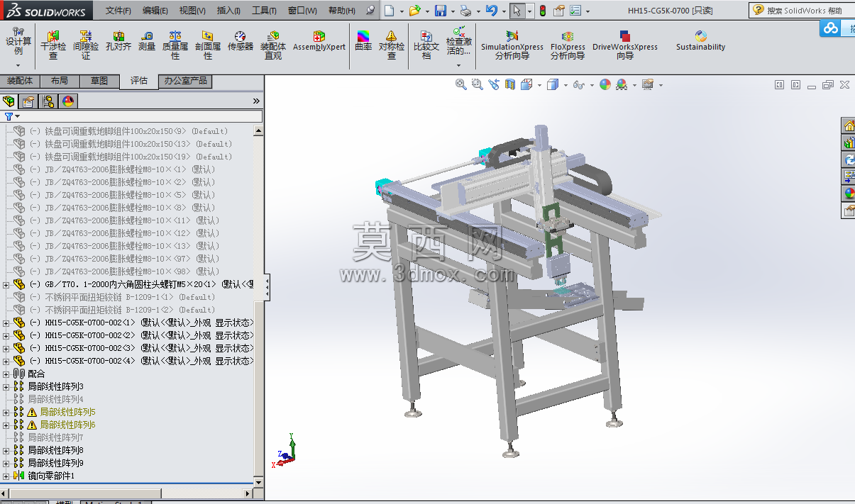Switch to the 草图 tab
855x504 pixels.
(99, 81)
